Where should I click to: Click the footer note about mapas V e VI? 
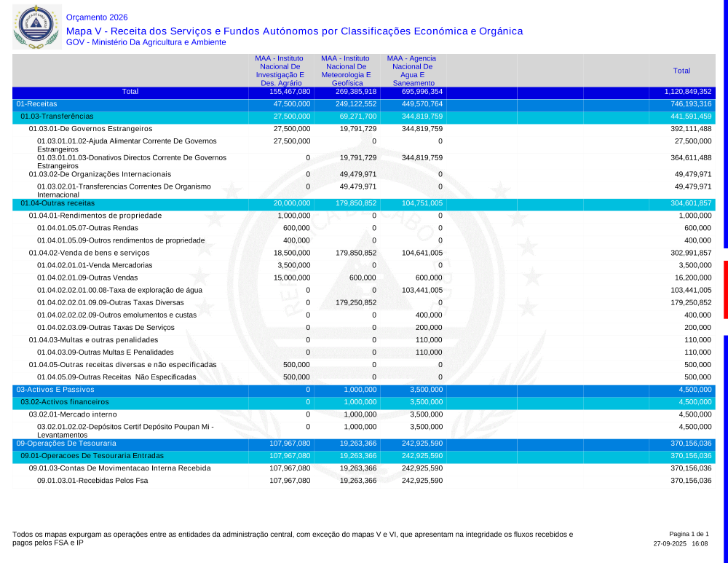click(292, 538)
